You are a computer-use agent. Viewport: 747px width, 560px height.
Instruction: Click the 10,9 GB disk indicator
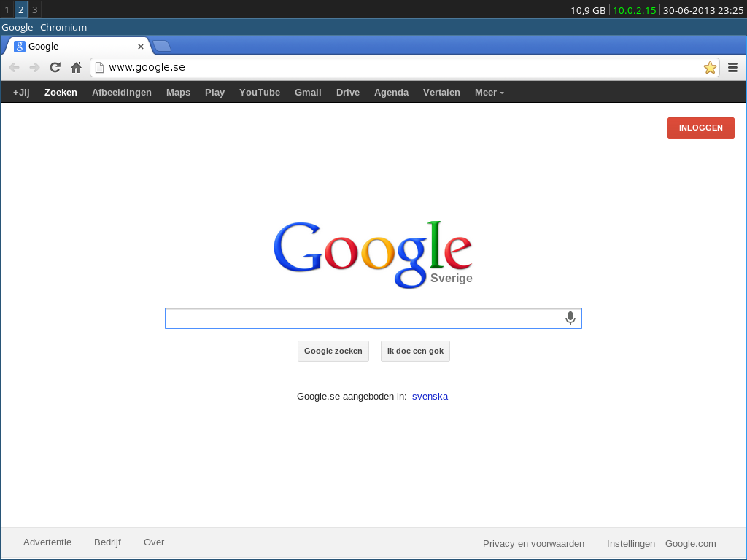[588, 10]
